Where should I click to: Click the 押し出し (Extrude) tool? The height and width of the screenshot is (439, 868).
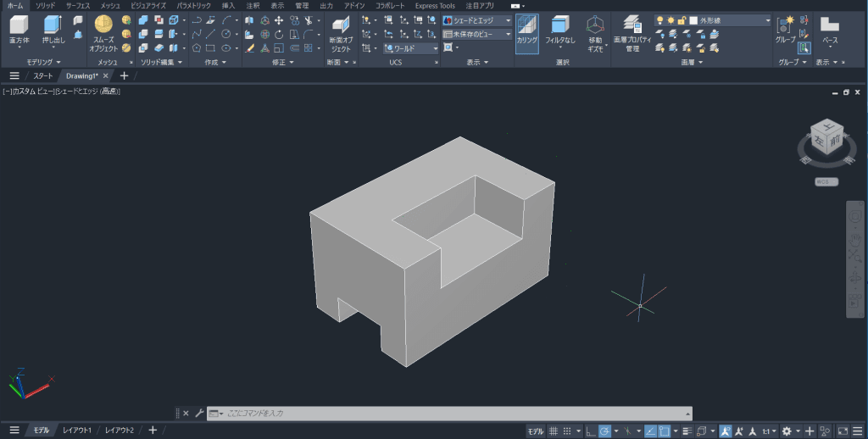(53, 29)
